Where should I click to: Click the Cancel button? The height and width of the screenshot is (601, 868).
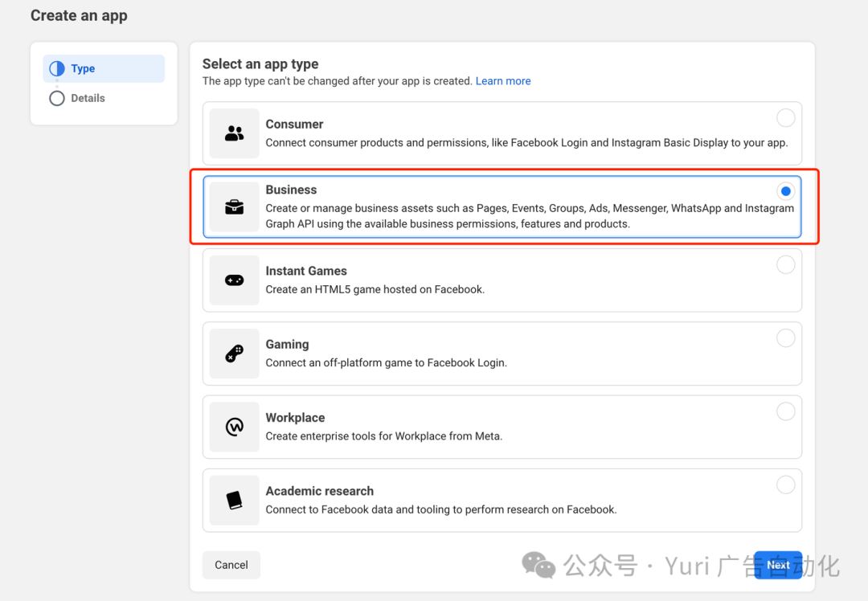coord(231,565)
